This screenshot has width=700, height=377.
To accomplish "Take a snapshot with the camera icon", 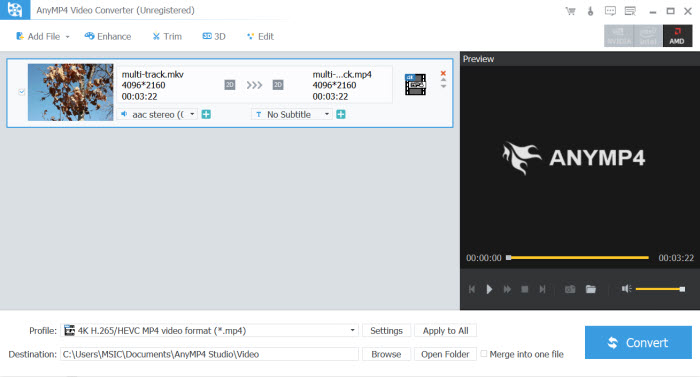I will pyautogui.click(x=570, y=289).
